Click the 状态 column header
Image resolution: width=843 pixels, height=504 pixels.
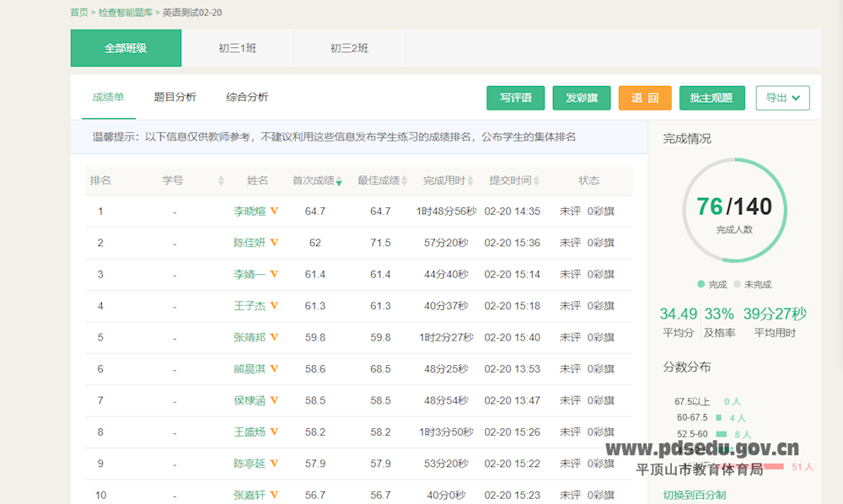tap(588, 180)
